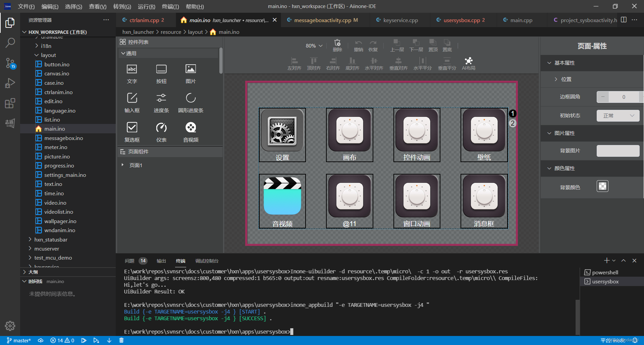Select the usersysbox terminal session
644x345 pixels.
[605, 282]
